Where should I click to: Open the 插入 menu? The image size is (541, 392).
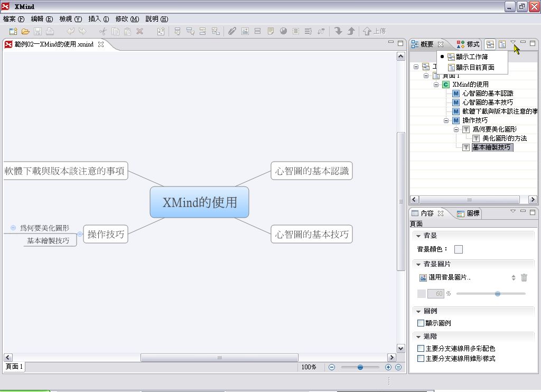[99, 19]
